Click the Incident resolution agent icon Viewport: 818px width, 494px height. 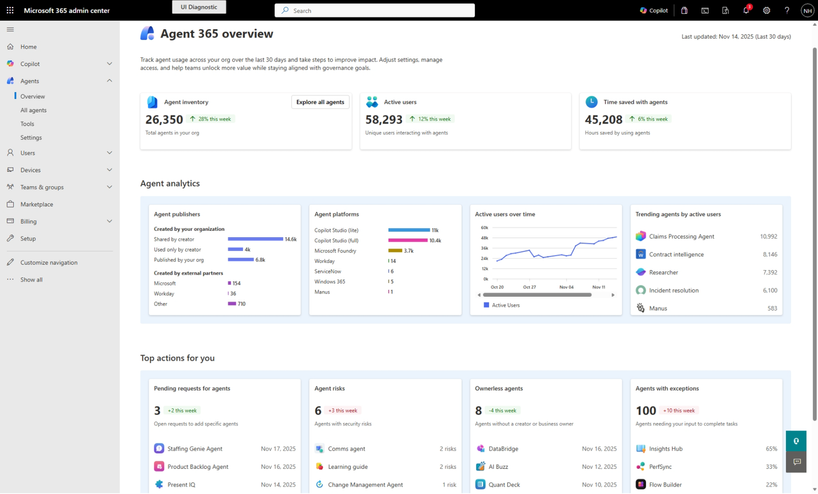coord(641,290)
